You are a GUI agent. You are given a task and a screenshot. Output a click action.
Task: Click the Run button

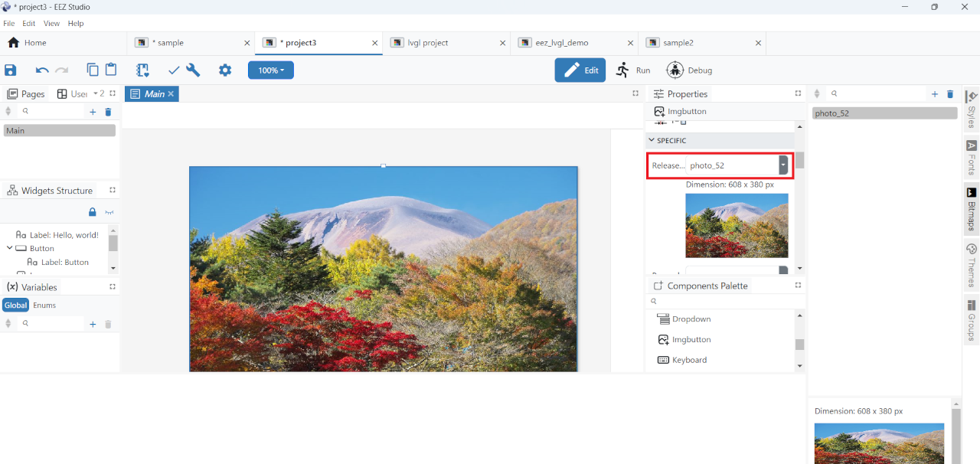[x=633, y=70]
